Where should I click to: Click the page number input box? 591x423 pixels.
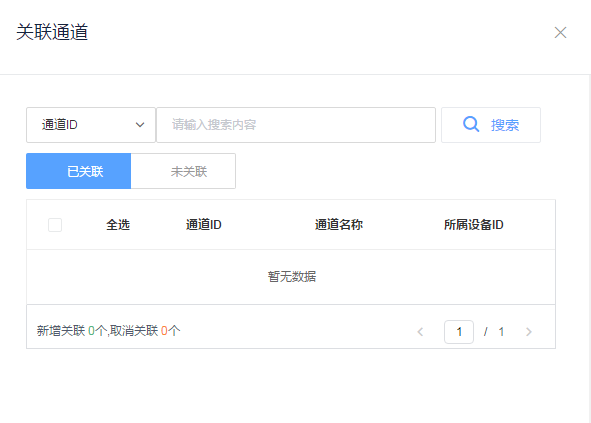click(x=459, y=332)
